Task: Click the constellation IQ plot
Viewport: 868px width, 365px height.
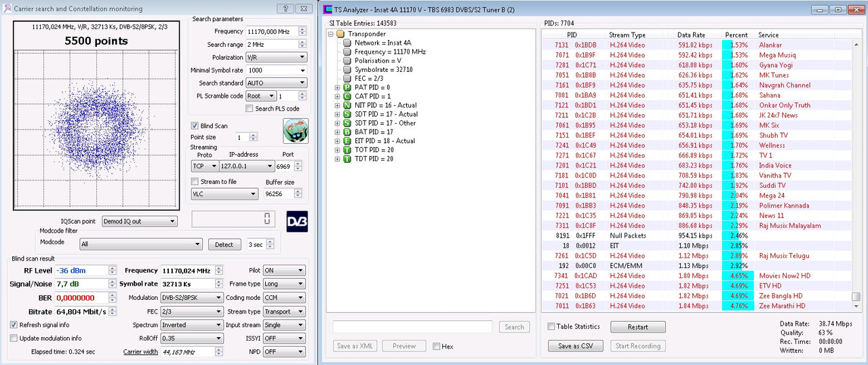Action: click(x=95, y=130)
